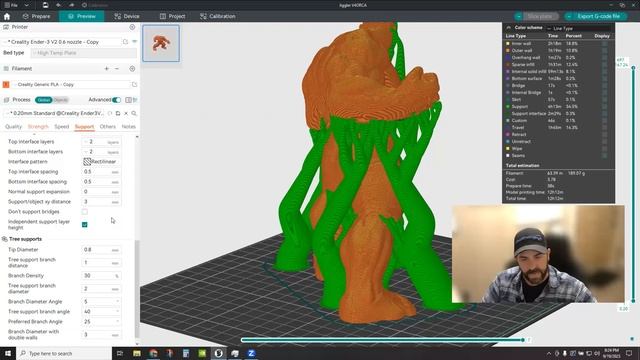Toggle Outer wall display checkbox
The width and height of the screenshot is (640, 360).
tap(604, 51)
